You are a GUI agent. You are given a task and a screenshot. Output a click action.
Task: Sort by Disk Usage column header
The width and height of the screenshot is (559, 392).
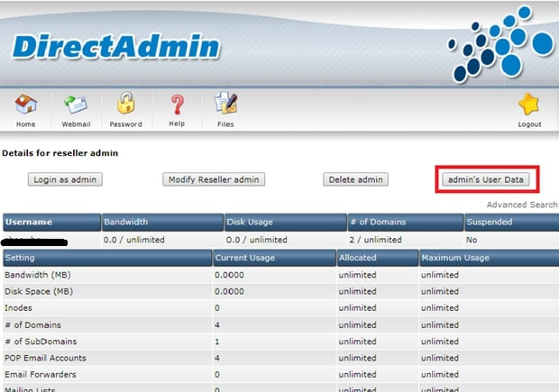coord(286,222)
